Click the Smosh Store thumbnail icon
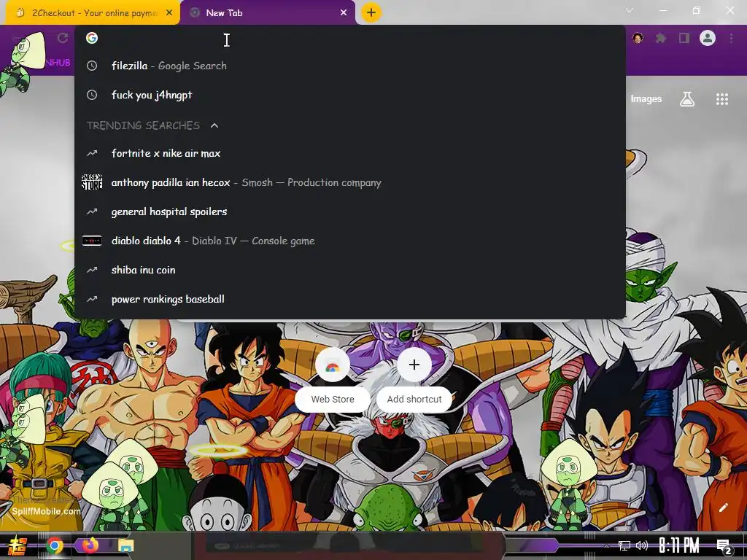The image size is (747, 560). pos(92,182)
